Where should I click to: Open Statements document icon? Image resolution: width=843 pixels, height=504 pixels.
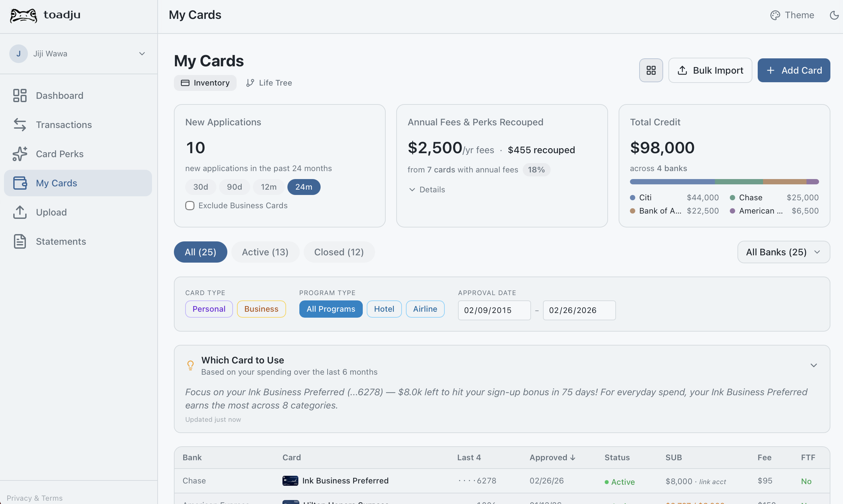[20, 241]
